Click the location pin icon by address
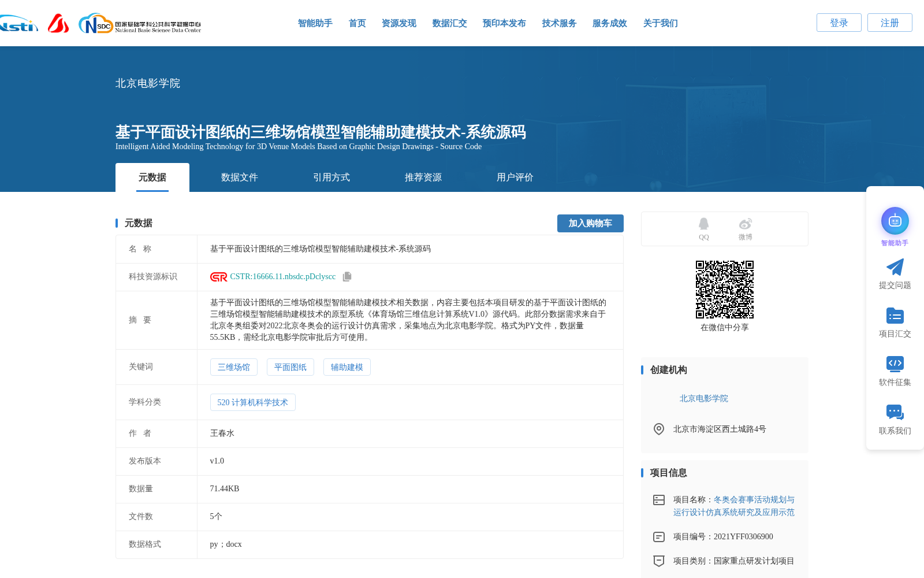924x578 pixels. [x=659, y=429]
